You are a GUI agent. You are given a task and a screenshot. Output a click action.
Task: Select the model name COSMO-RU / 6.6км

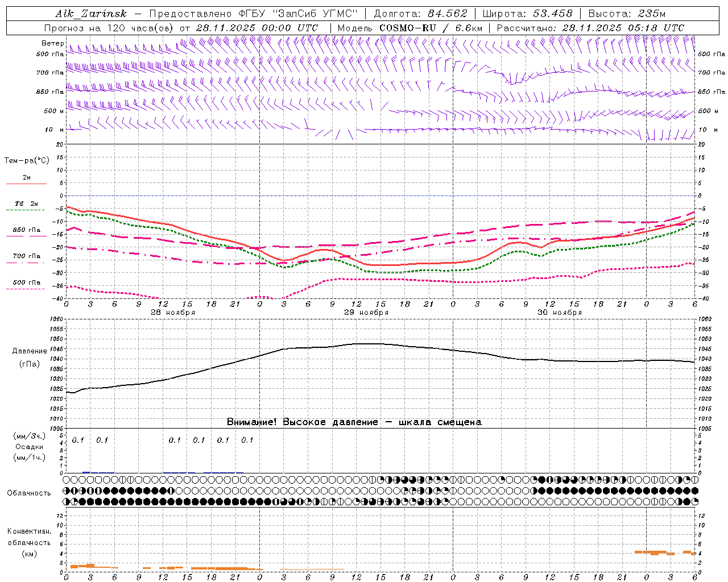[x=431, y=28]
